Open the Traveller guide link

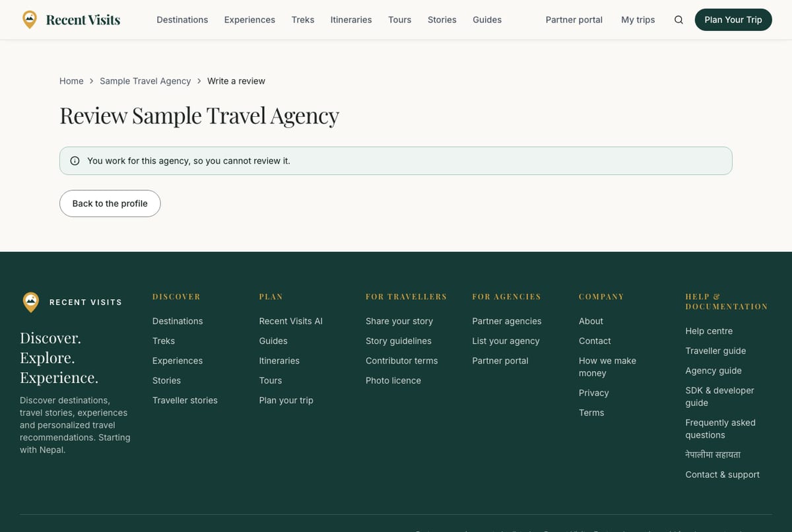(x=715, y=350)
